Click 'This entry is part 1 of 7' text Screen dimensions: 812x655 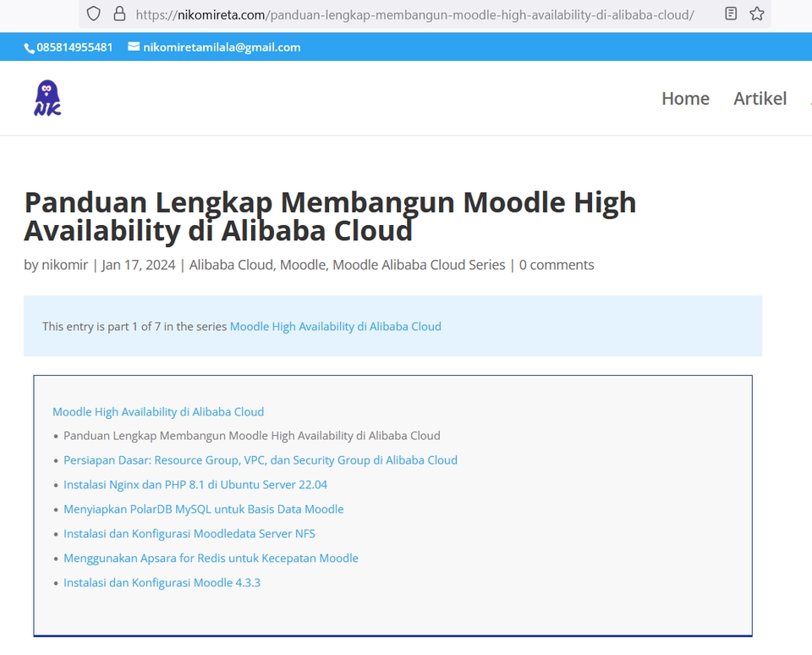point(101,327)
